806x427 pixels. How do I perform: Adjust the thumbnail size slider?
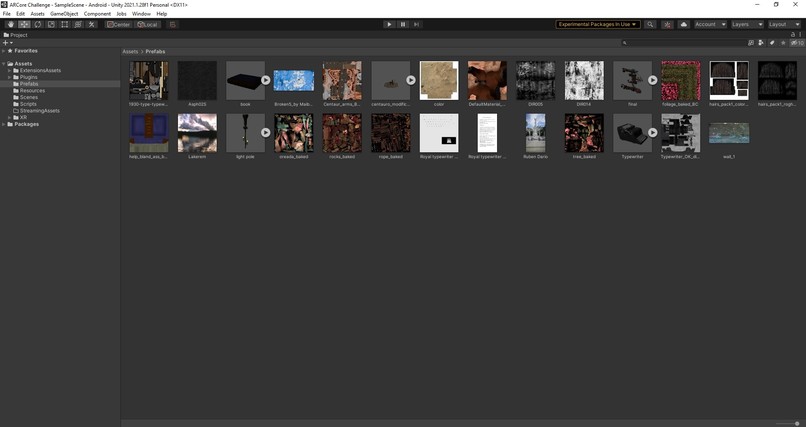788,423
